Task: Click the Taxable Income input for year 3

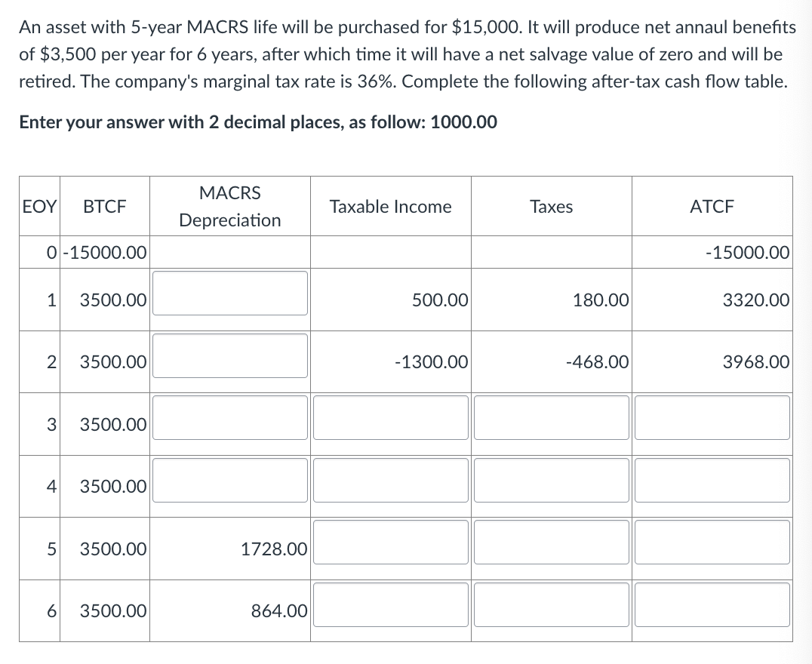Action: [391, 418]
